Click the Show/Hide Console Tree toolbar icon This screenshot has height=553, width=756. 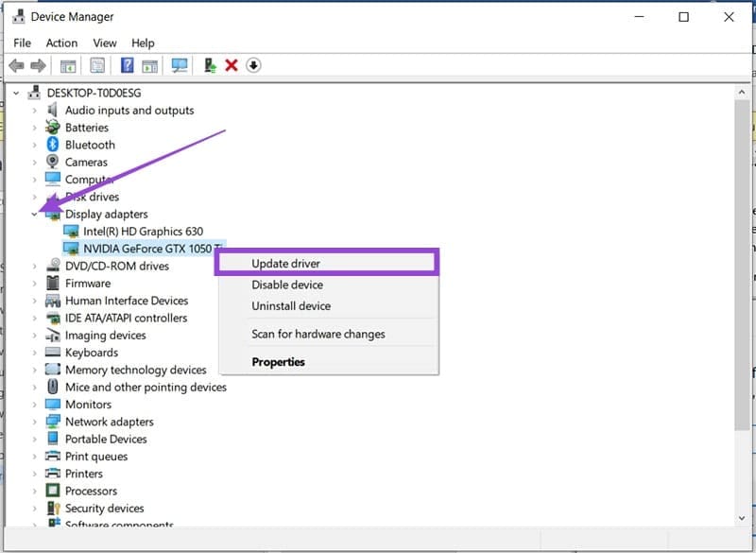pos(66,64)
